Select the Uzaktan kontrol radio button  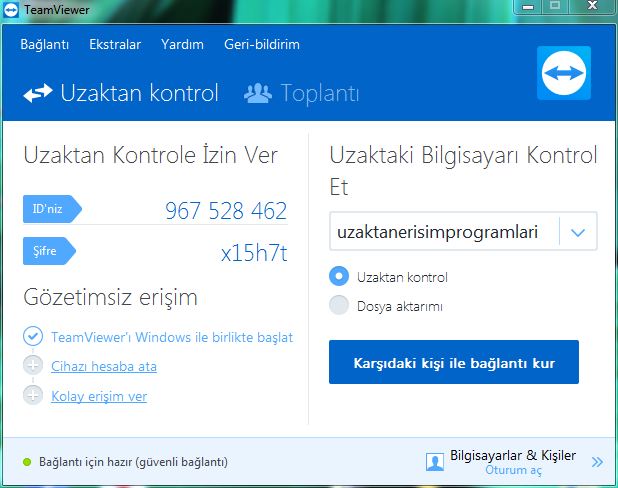[x=339, y=276]
